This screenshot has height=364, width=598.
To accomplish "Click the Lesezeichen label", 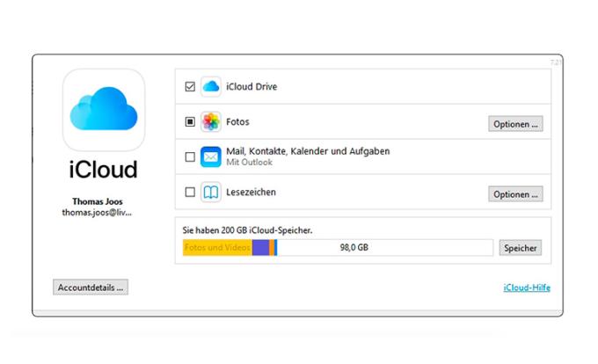I will [251, 192].
